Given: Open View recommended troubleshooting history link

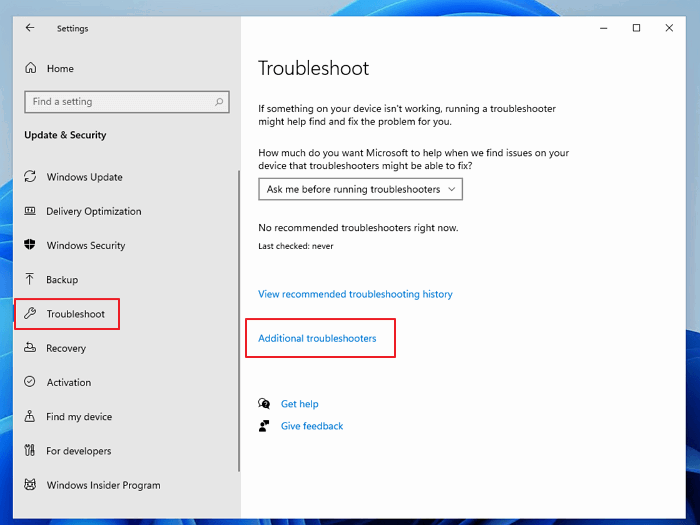Looking at the screenshot, I should pos(355,294).
